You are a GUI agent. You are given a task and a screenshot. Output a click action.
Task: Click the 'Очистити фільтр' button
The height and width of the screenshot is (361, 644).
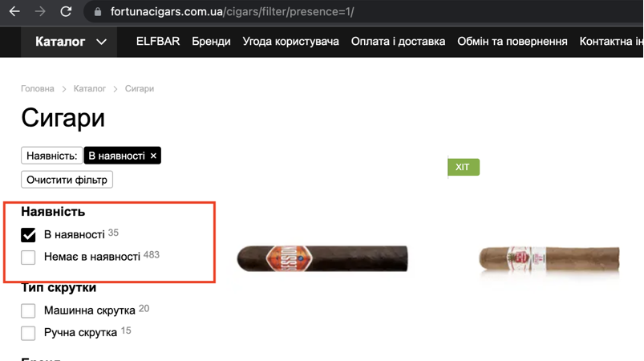[67, 180]
